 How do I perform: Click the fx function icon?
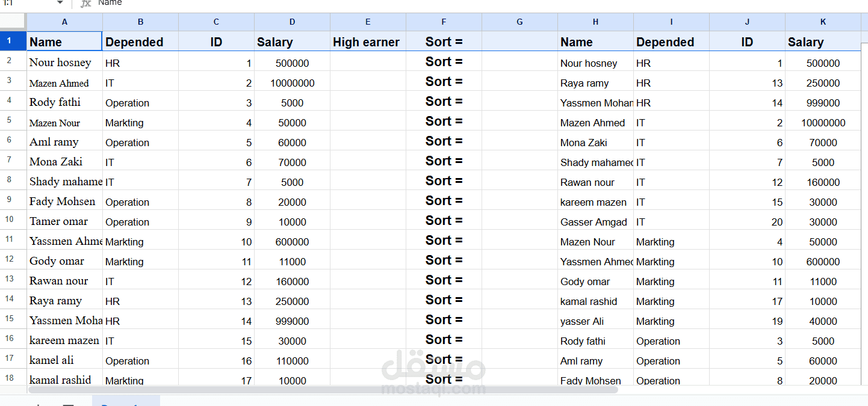tap(86, 3)
